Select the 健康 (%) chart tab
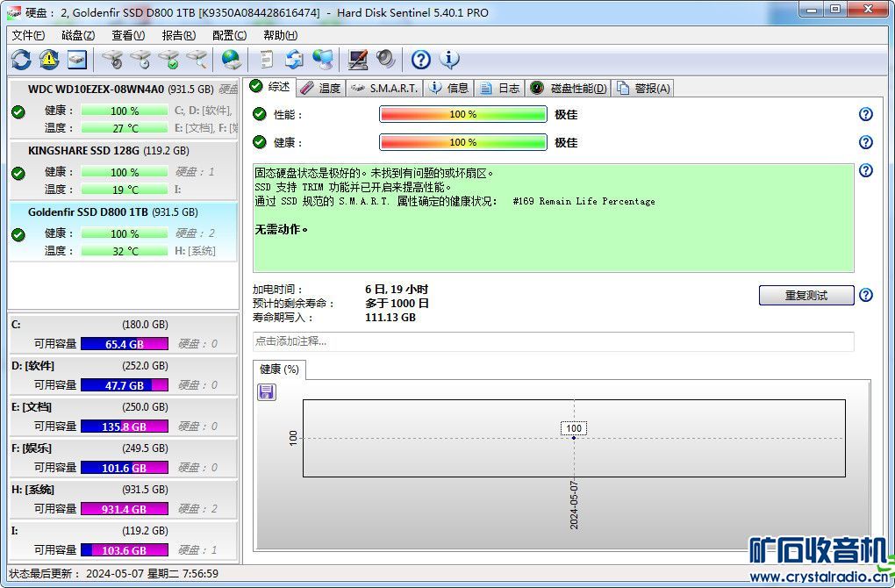 279,369
